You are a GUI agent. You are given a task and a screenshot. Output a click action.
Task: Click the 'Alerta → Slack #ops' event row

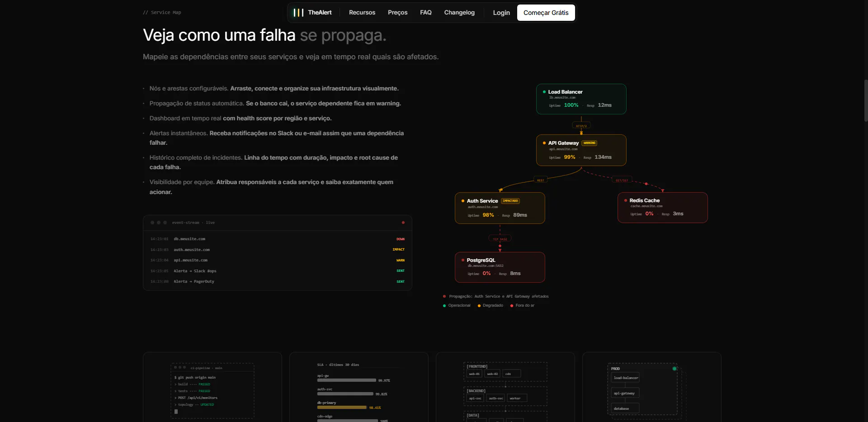[278, 271]
